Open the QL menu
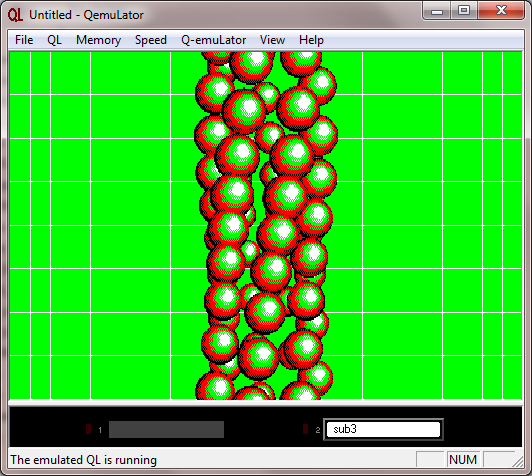The width and height of the screenshot is (532, 476). [54, 40]
